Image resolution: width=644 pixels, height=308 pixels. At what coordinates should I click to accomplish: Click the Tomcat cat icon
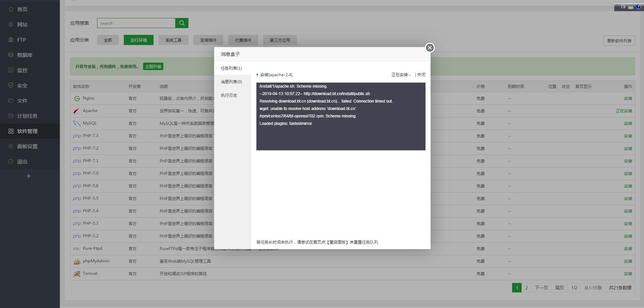click(x=77, y=274)
